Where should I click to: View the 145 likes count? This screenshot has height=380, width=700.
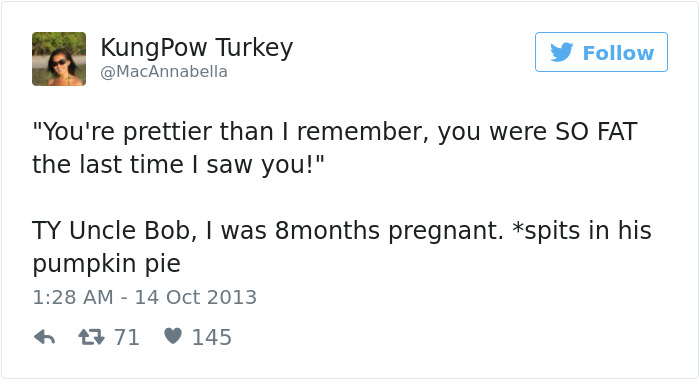(212, 337)
